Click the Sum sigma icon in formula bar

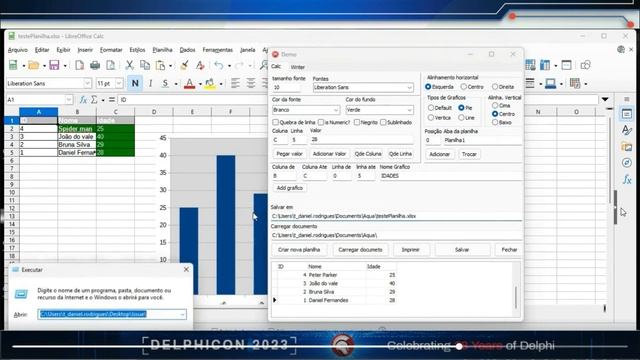[94, 100]
